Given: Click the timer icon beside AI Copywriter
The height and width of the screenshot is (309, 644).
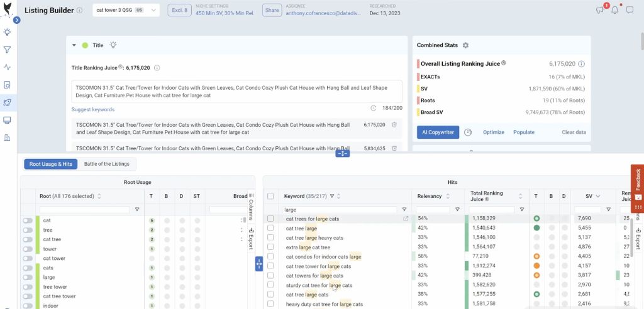Looking at the screenshot, I should click(x=468, y=132).
